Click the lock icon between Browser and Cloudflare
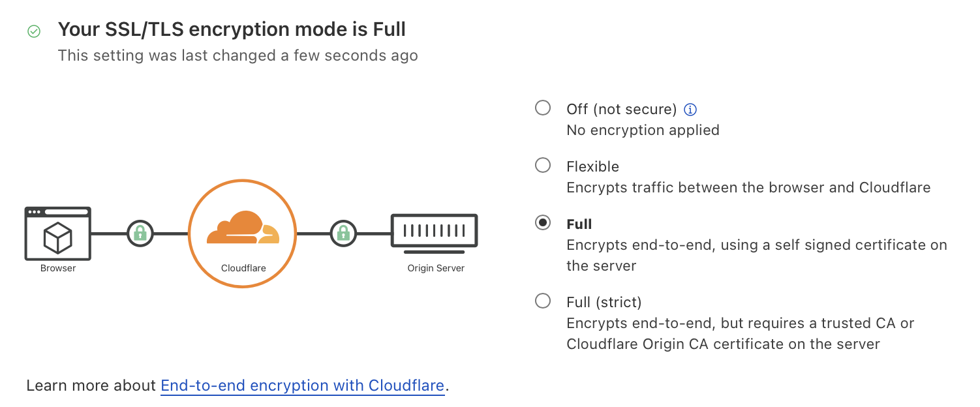Image resolution: width=980 pixels, height=407 pixels. 140,233
